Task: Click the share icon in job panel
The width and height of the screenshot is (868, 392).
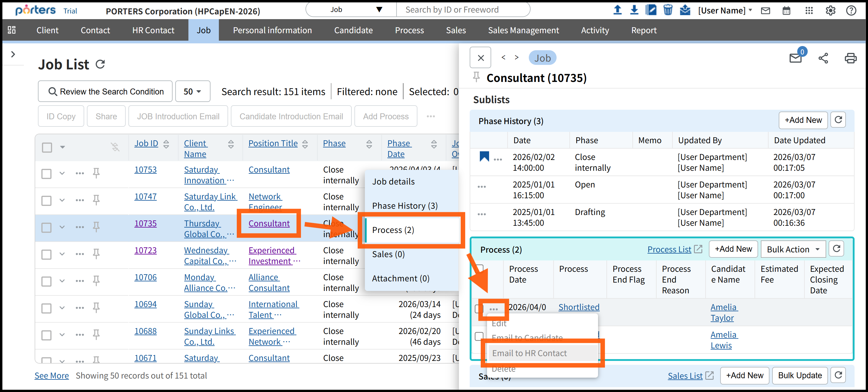Action: tap(823, 58)
